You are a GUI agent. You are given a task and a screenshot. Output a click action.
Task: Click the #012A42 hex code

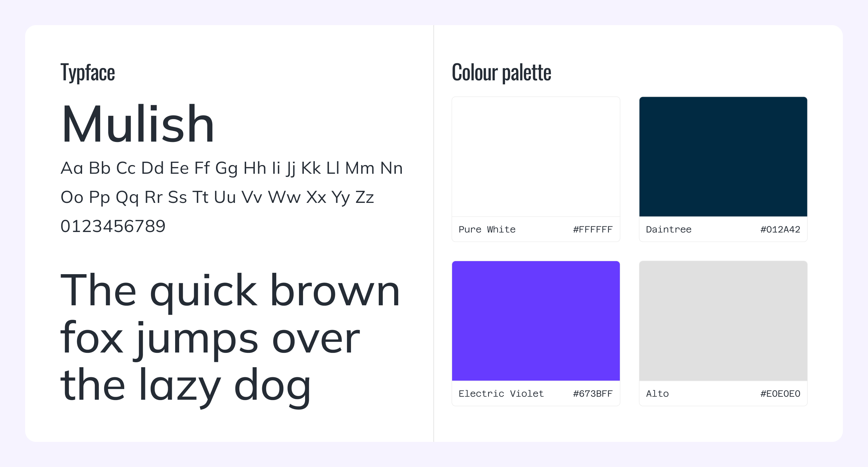point(780,229)
